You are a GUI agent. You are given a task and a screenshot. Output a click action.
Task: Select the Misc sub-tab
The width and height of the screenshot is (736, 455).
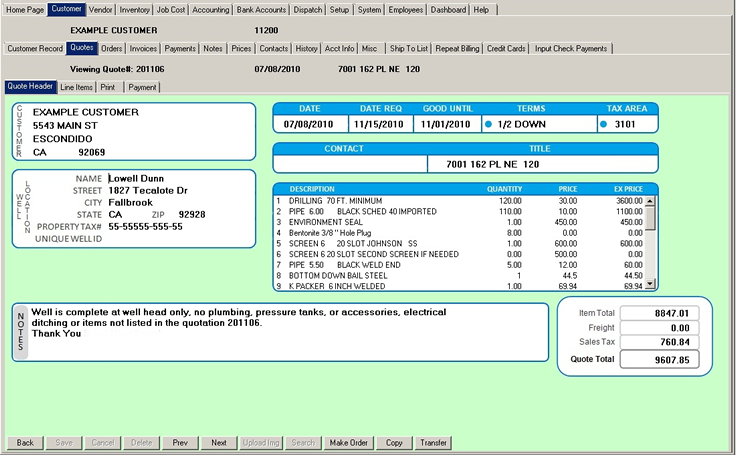pos(369,48)
